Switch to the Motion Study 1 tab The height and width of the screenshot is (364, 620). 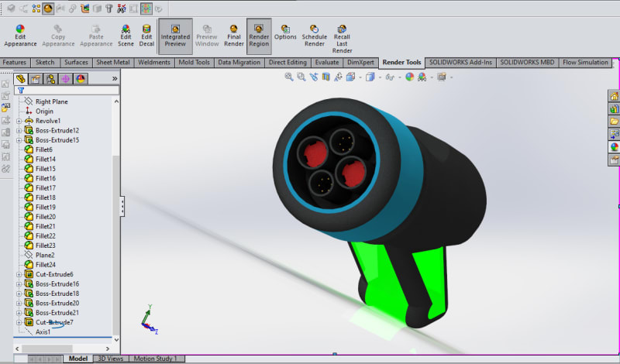(x=157, y=359)
